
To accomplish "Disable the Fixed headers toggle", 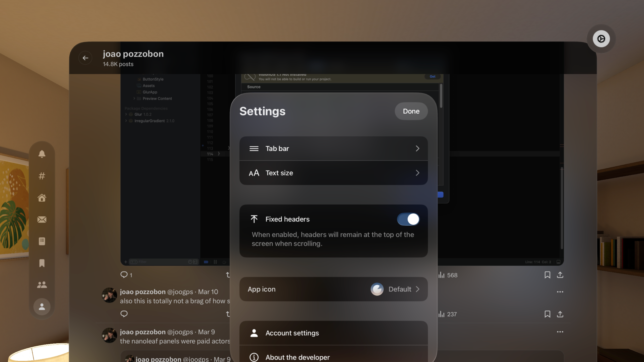I will pyautogui.click(x=408, y=219).
